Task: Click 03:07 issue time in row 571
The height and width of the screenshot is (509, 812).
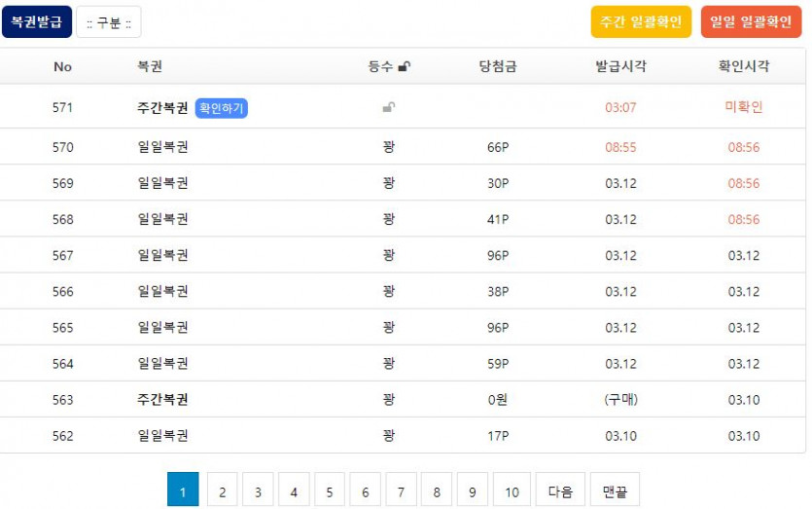Action: (620, 107)
